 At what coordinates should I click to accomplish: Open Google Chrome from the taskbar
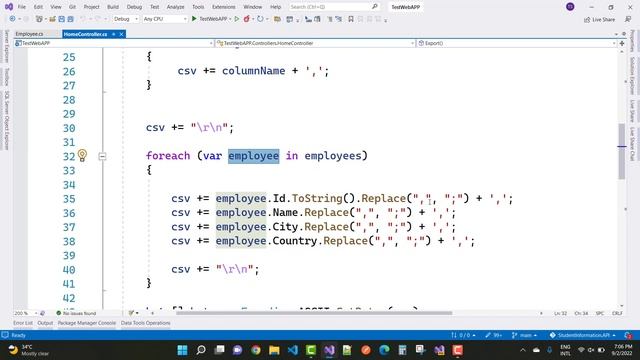(x=256, y=350)
